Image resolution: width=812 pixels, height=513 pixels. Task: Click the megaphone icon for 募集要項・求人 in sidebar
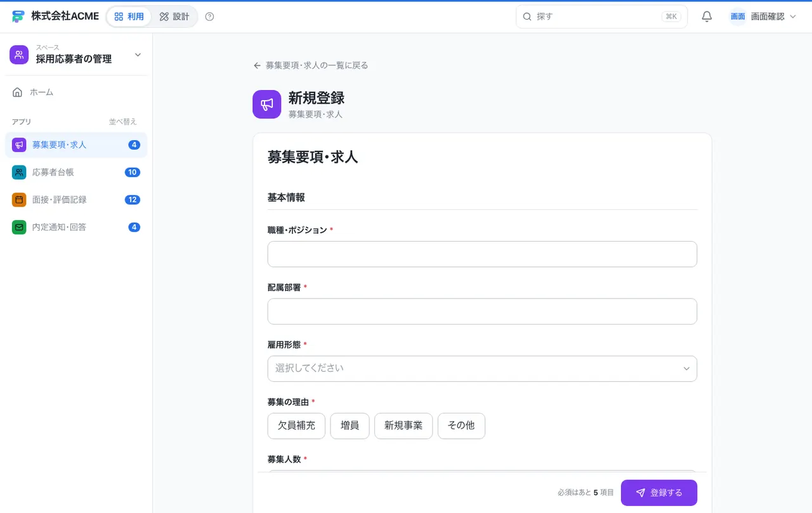pyautogui.click(x=19, y=145)
